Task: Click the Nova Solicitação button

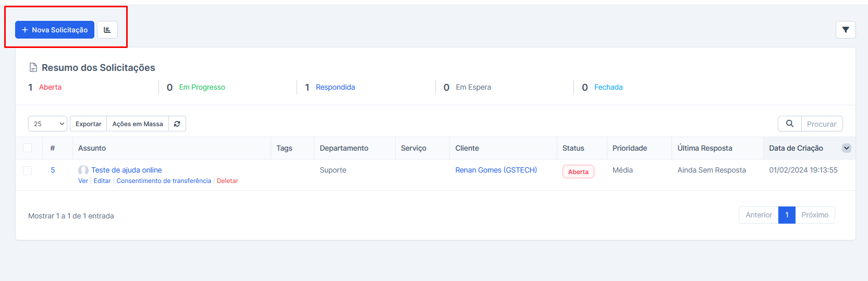Action: click(55, 30)
